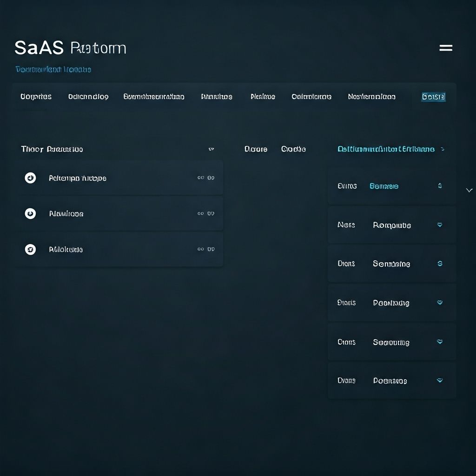The height and width of the screenshot is (476, 476).
Task: Open the dropdown arrow in the left list header
Action: click(x=211, y=149)
